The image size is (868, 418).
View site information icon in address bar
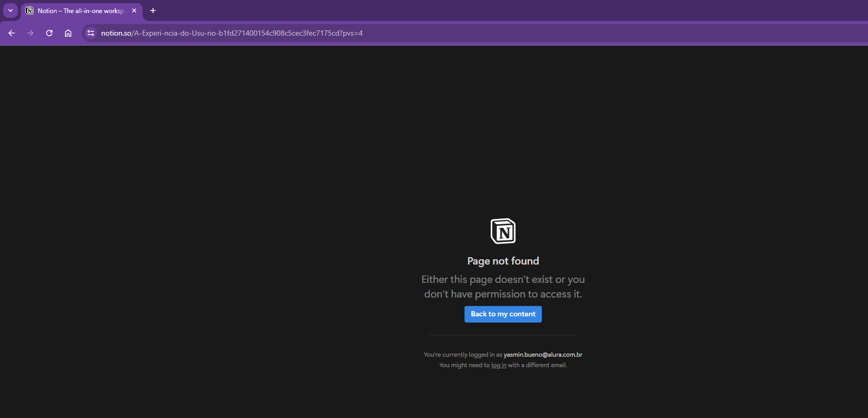point(91,33)
